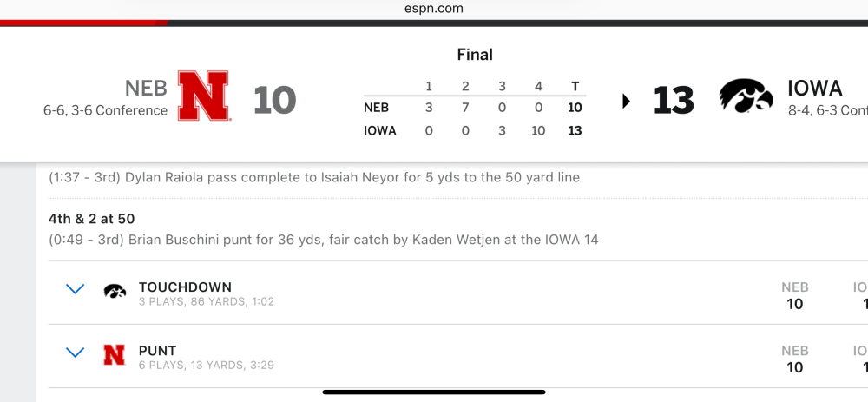The height and width of the screenshot is (402, 868).
Task: Click the IOWA row in linescore table
Action: point(475,131)
